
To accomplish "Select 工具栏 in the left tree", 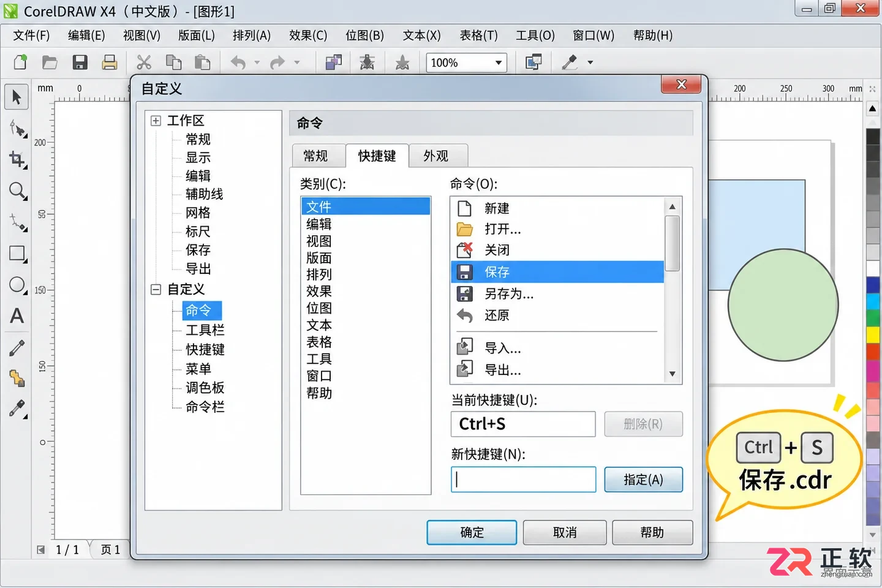I will pos(205,330).
